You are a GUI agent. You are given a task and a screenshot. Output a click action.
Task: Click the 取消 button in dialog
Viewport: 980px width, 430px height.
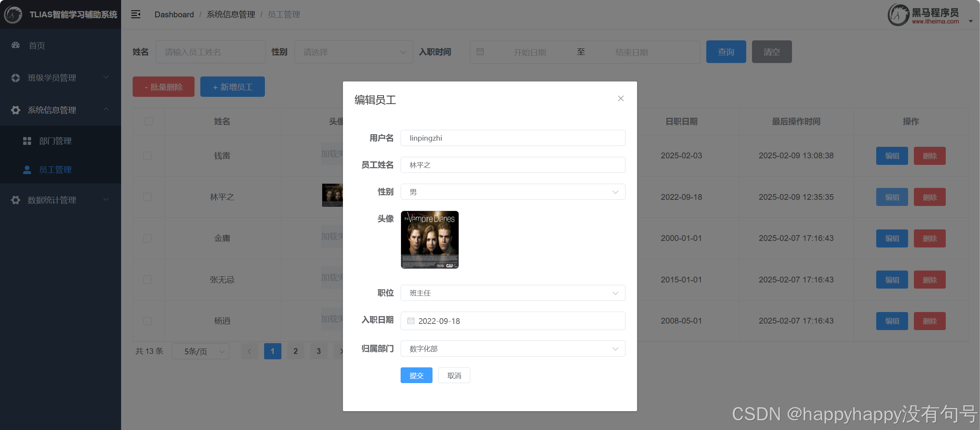454,375
